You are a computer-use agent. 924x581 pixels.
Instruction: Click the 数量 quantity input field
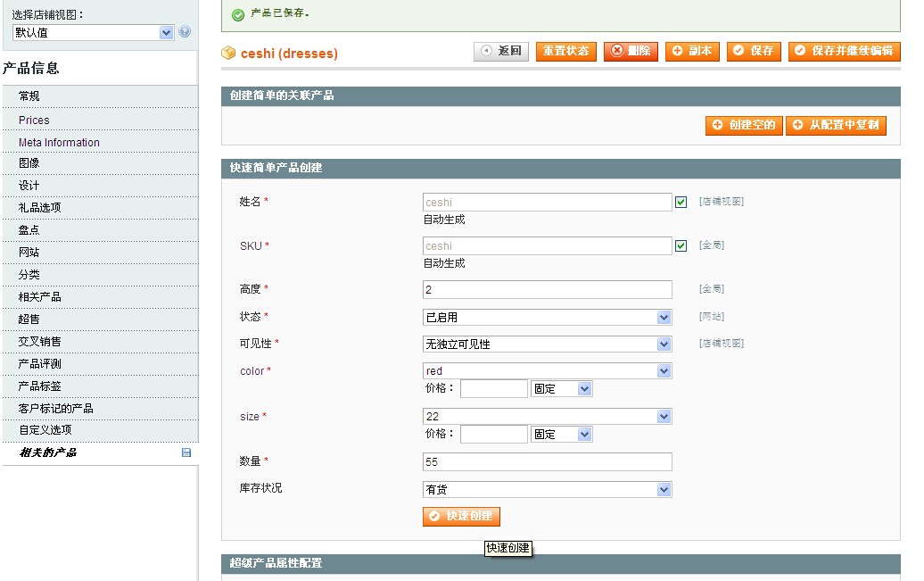(x=547, y=461)
